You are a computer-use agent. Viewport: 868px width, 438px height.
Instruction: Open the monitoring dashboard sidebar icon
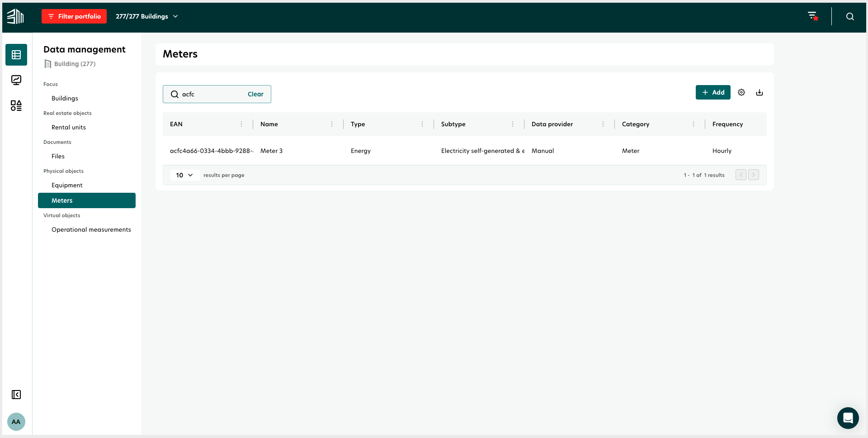(x=16, y=80)
